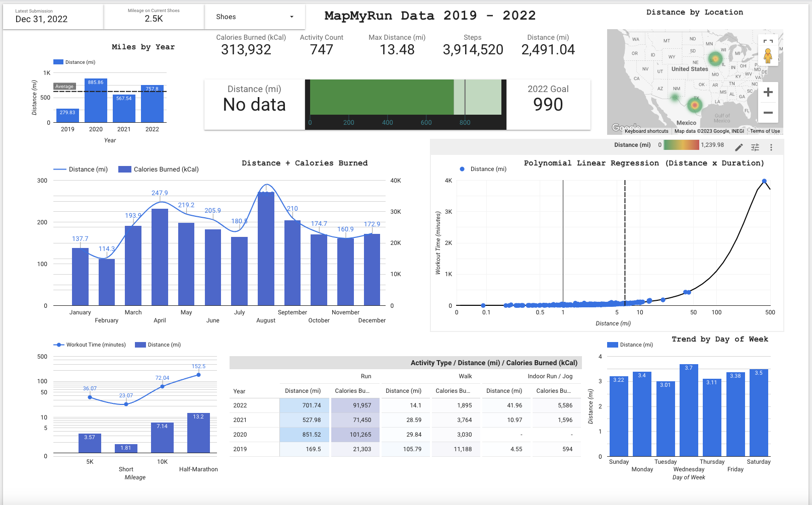Open the three-dot more options menu
This screenshot has height=505, width=812.
771,147
